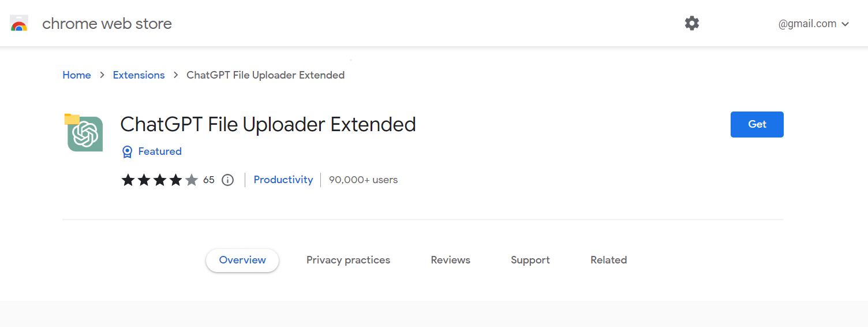The width and height of the screenshot is (868, 327).
Task: Open the Privacy practices tab
Action: pyautogui.click(x=348, y=260)
